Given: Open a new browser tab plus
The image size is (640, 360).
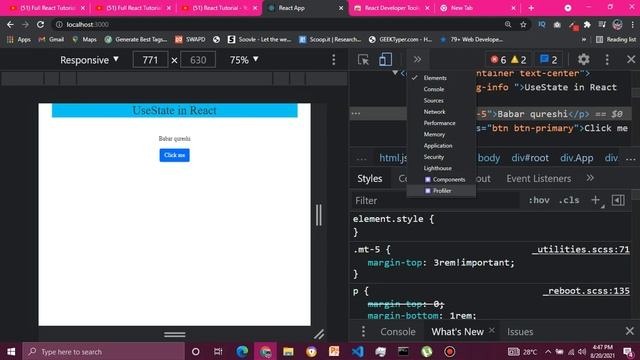Looking at the screenshot, I should [531, 8].
